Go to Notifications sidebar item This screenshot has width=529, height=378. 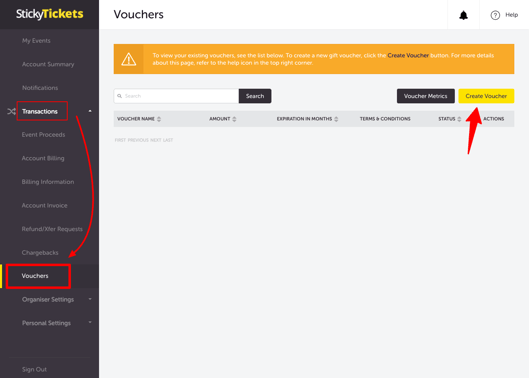(x=40, y=88)
